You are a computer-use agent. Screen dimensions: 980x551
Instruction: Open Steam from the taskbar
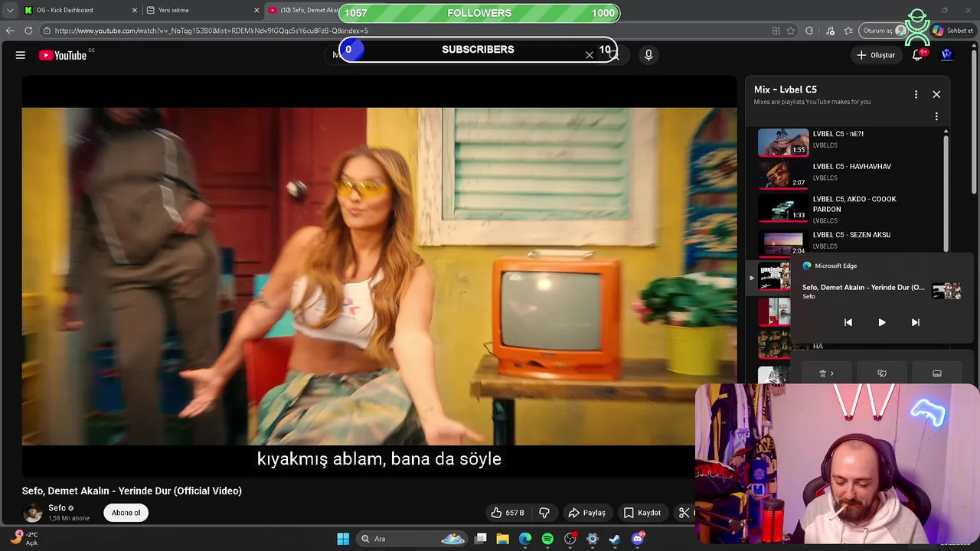pyautogui.click(x=614, y=539)
